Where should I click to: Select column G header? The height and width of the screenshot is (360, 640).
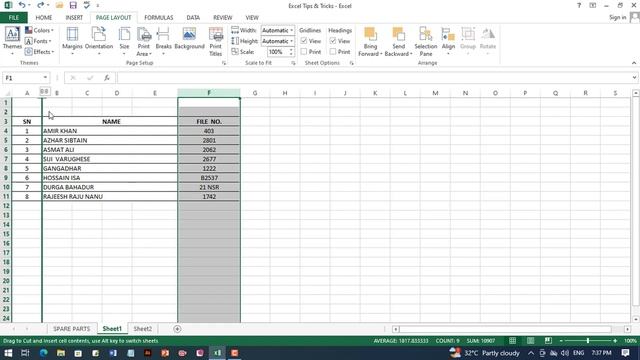pos(255,93)
